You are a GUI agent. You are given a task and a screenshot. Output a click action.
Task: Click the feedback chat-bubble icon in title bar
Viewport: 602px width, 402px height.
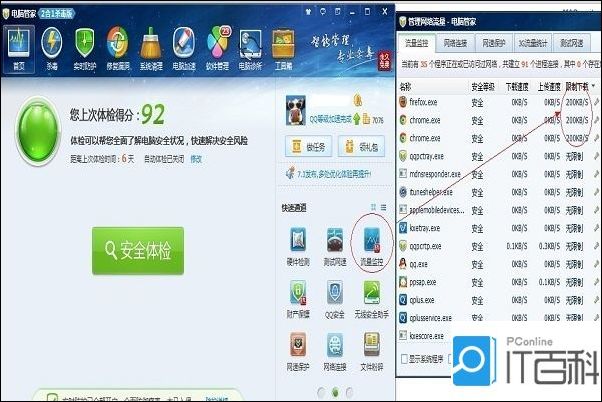323,12
